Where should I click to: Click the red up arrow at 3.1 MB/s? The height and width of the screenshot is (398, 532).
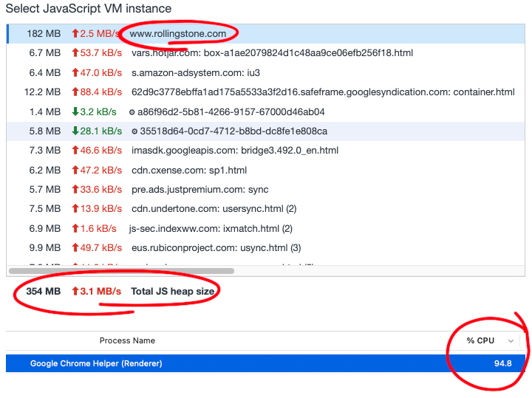75,291
